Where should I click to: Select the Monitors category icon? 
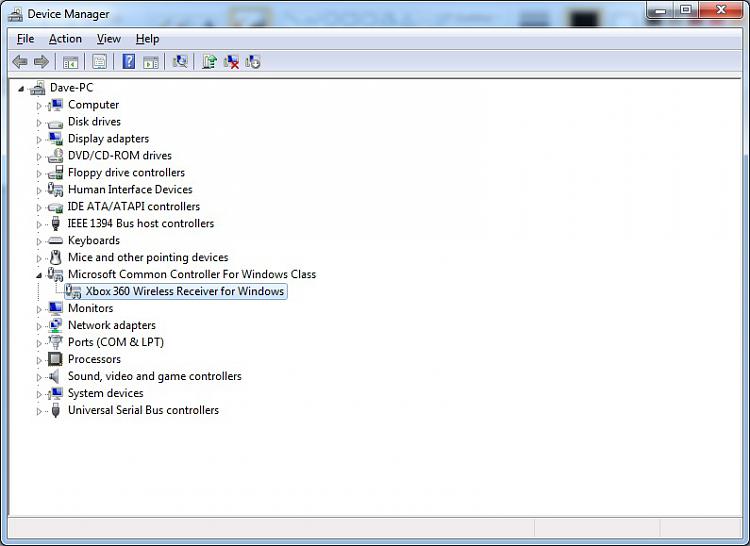(55, 308)
